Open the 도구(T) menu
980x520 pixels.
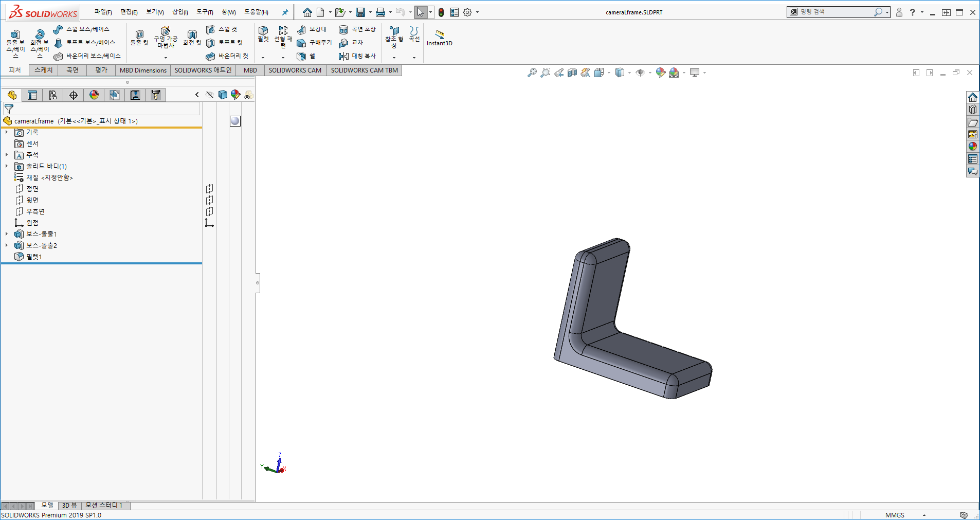click(x=205, y=12)
